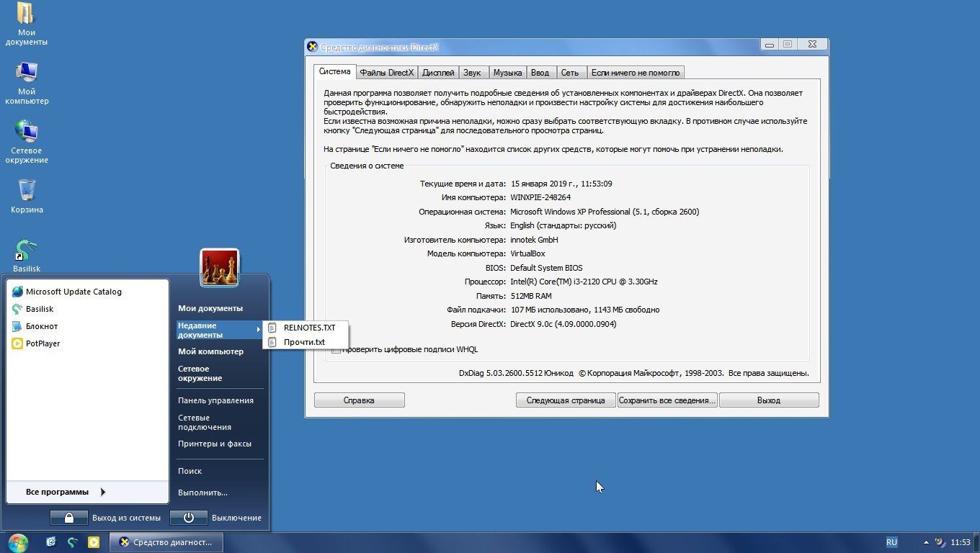Show hidden tray icons with the arrow

(926, 542)
